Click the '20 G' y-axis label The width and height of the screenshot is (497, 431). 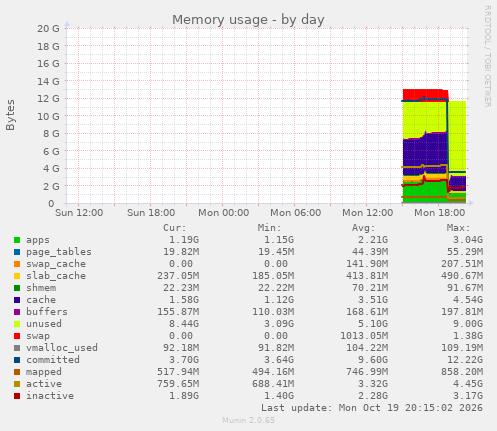click(48, 29)
